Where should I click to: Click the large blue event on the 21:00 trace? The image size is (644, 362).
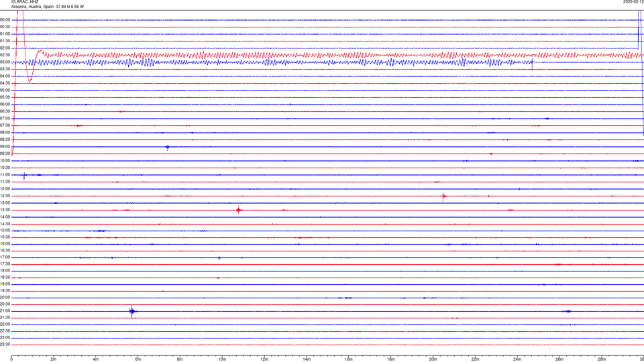132,312
